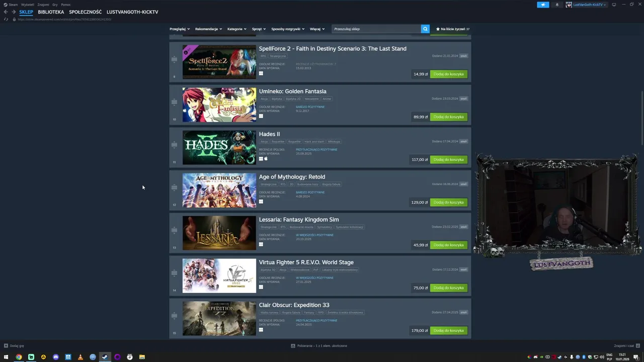The width and height of the screenshot is (644, 362).
Task: Open the Pomoc menu
Action: [x=66, y=5]
